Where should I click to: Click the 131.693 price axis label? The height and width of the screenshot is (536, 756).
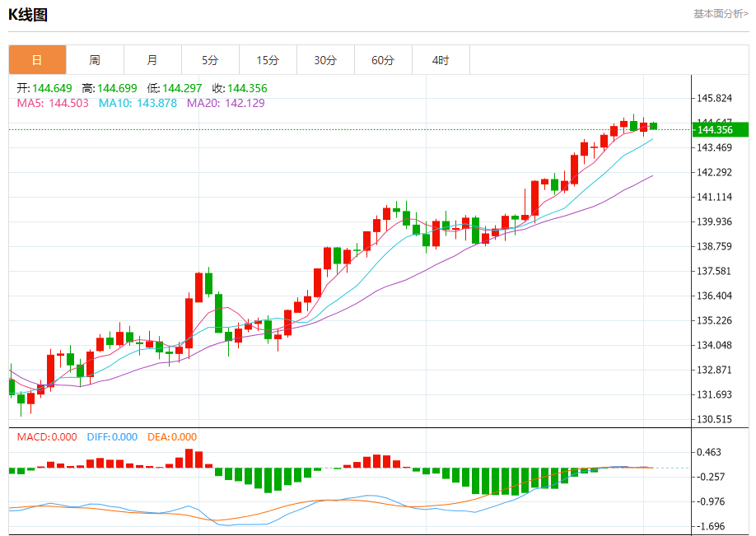[715, 394]
